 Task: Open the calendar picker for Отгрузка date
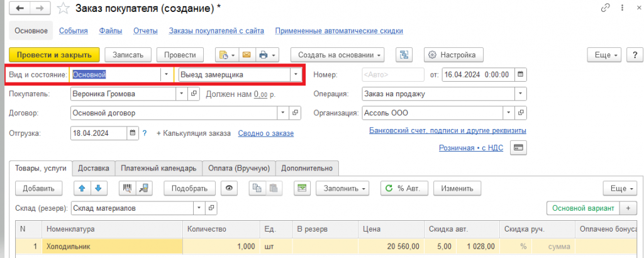(132, 133)
